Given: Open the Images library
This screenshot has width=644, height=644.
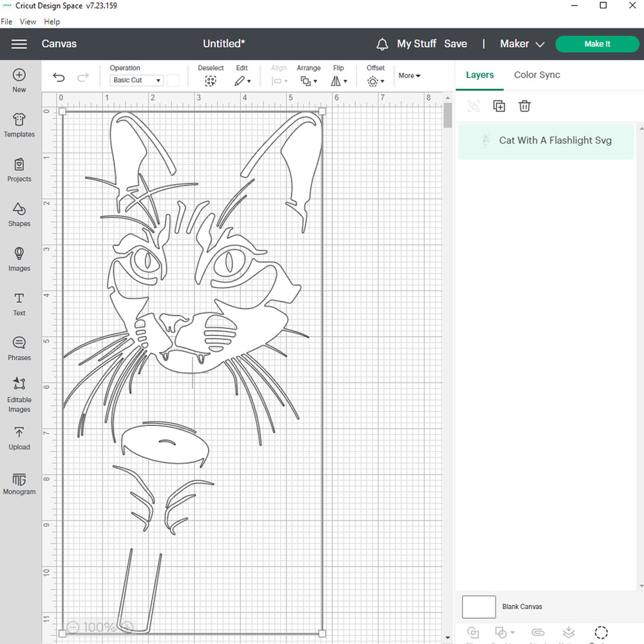Looking at the screenshot, I should pos(19,259).
